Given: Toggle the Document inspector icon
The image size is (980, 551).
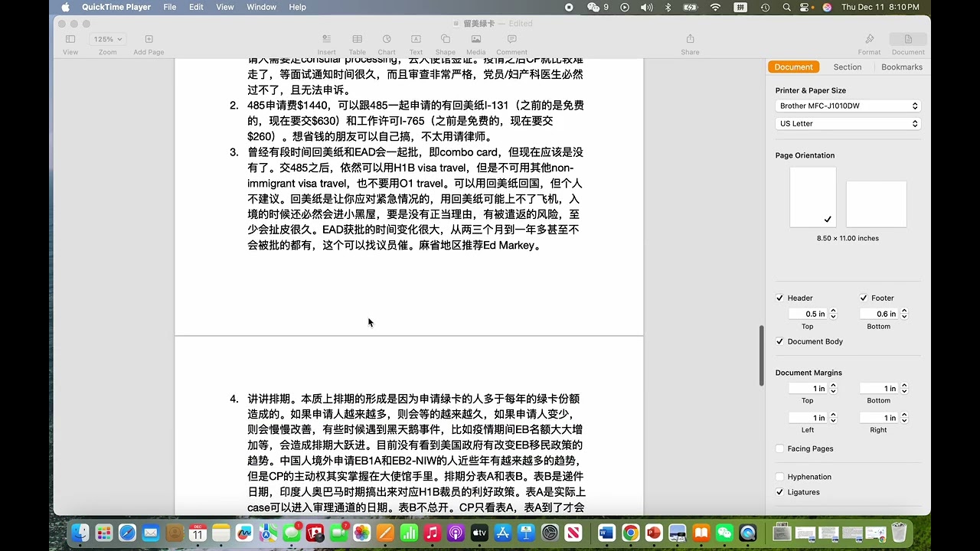Looking at the screenshot, I should 908,39.
